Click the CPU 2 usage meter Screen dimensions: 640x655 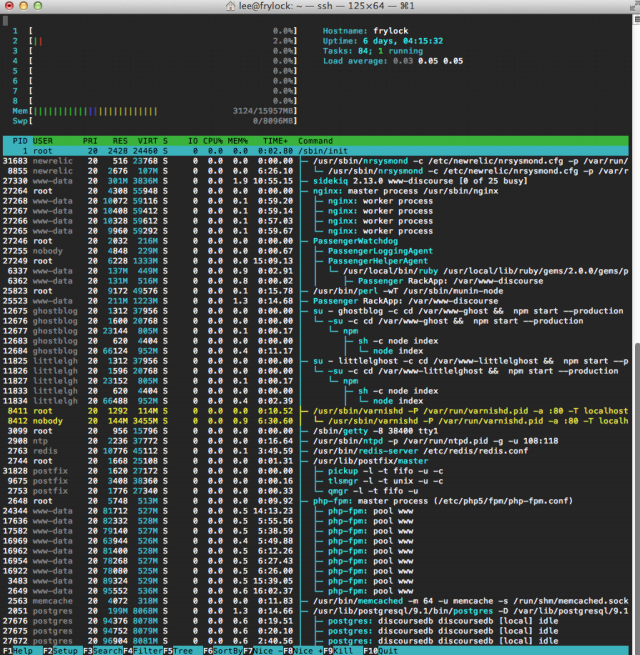[x=155, y=41]
